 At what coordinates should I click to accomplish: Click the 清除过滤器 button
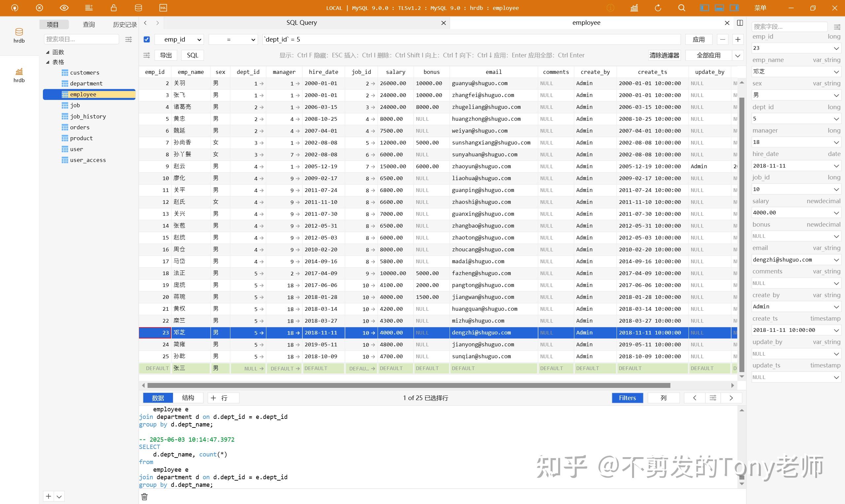[x=664, y=55]
